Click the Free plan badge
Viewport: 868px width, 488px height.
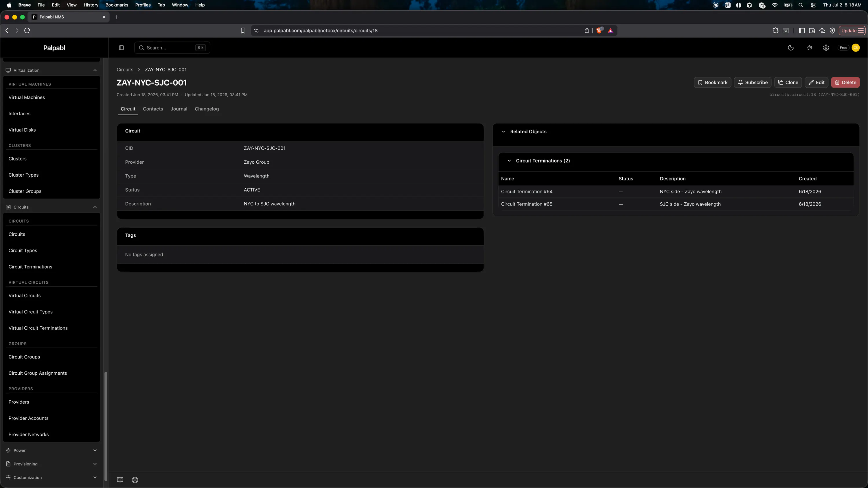point(843,47)
